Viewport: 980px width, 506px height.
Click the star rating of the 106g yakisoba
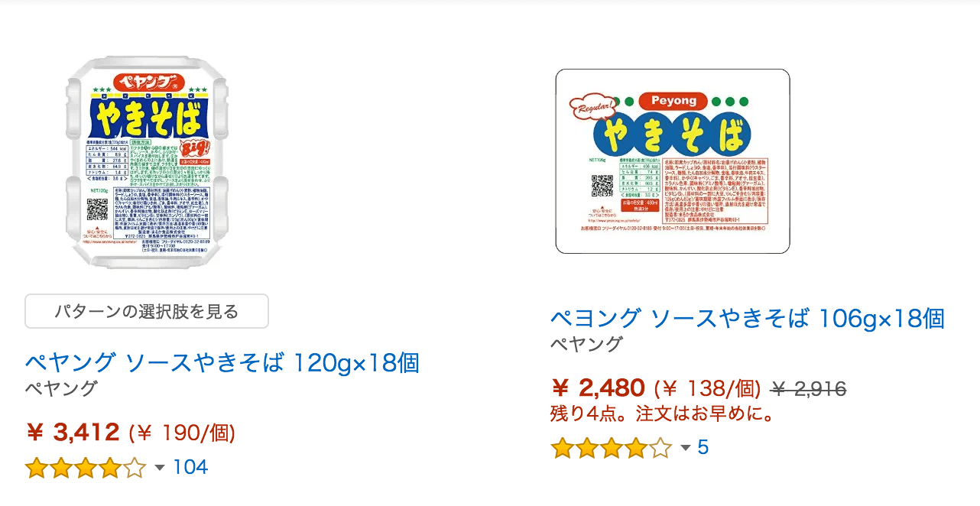pyautogui.click(x=611, y=448)
